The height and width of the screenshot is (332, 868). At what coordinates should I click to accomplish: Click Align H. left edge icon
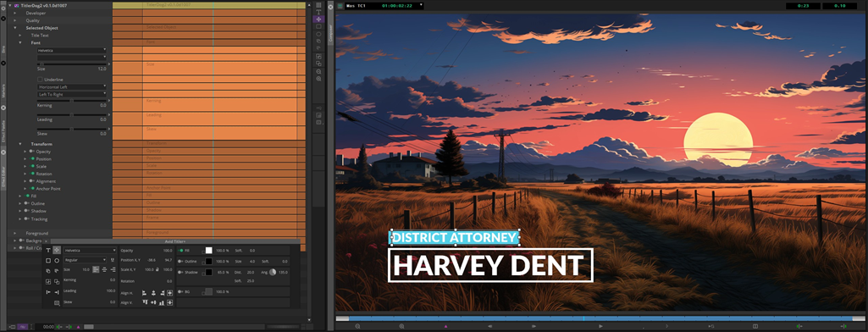click(x=145, y=293)
